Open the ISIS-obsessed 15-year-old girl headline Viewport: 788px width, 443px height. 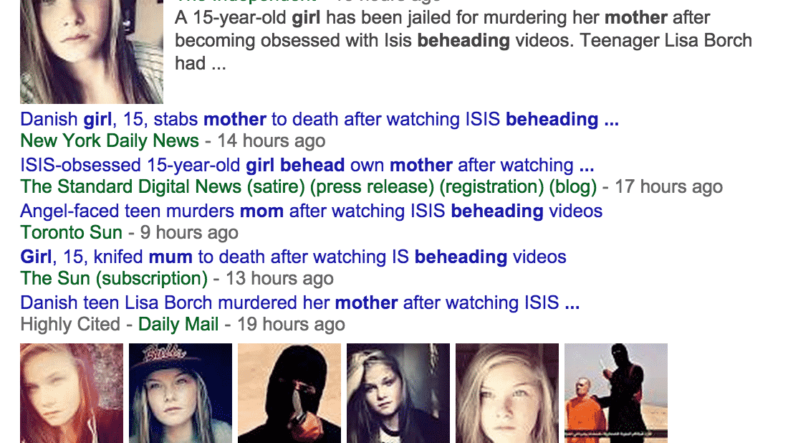tap(307, 165)
